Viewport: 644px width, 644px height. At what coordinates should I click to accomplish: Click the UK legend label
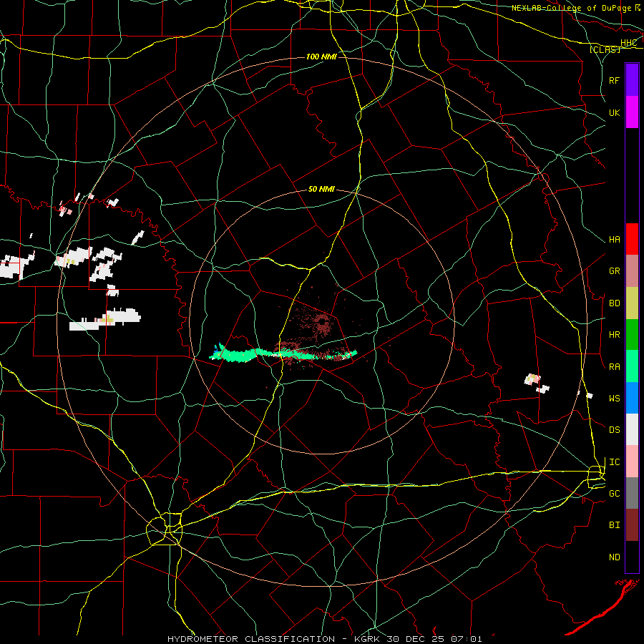614,112
